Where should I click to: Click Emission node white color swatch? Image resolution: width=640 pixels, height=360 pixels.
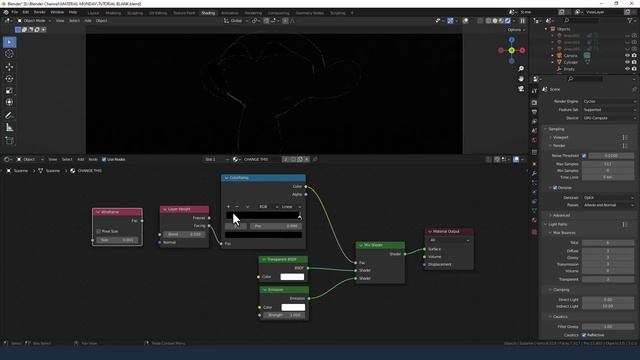(293, 307)
